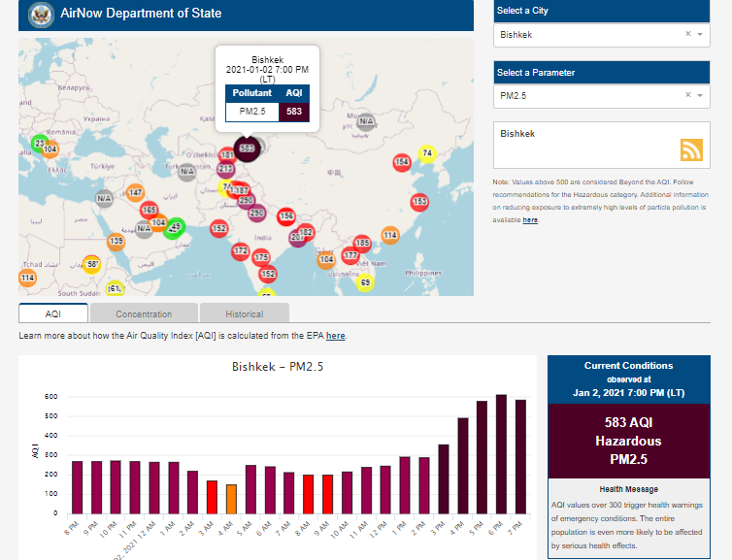Click the orange 147 map marker
The width and height of the screenshot is (732, 560).
tap(136, 192)
